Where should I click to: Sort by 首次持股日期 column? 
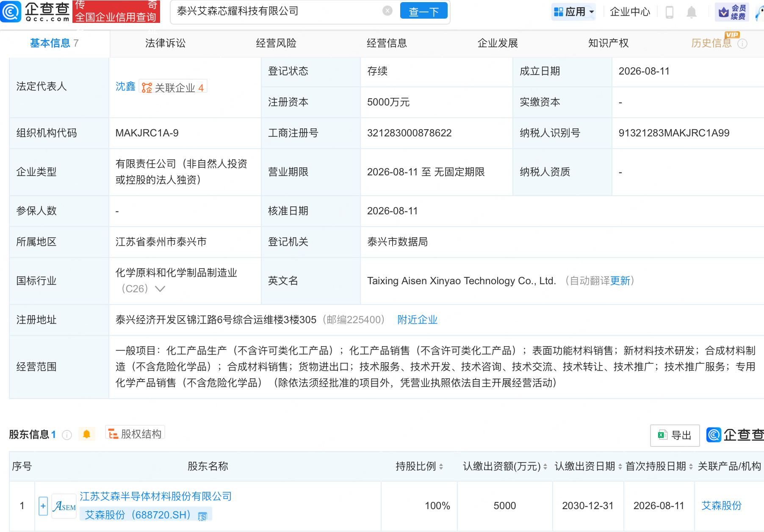691,467
